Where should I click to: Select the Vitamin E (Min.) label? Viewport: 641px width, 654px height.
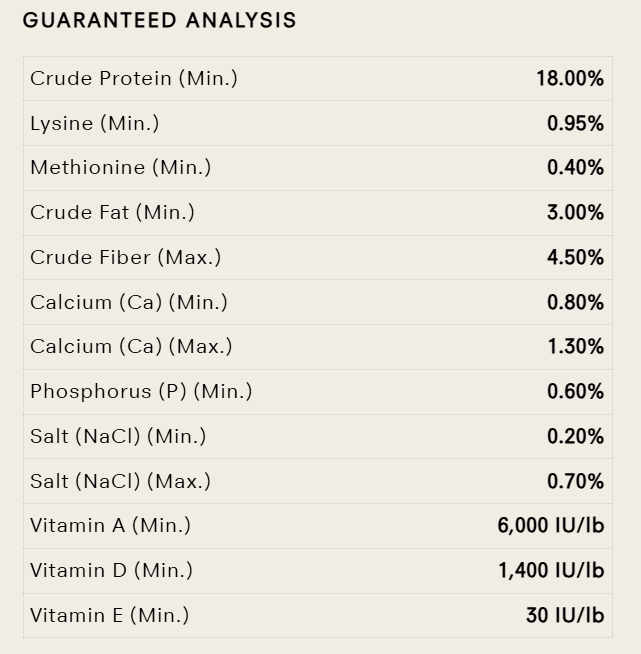109,615
